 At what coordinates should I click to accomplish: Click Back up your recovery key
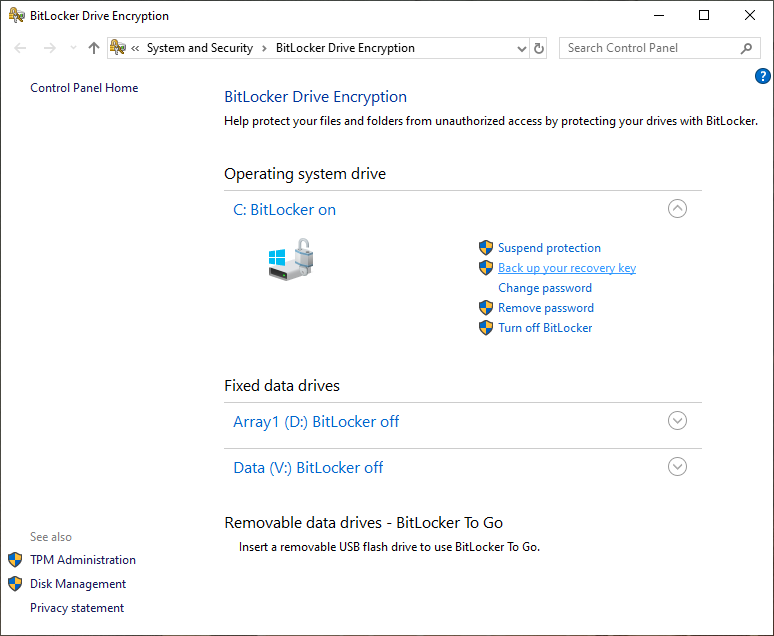[567, 268]
